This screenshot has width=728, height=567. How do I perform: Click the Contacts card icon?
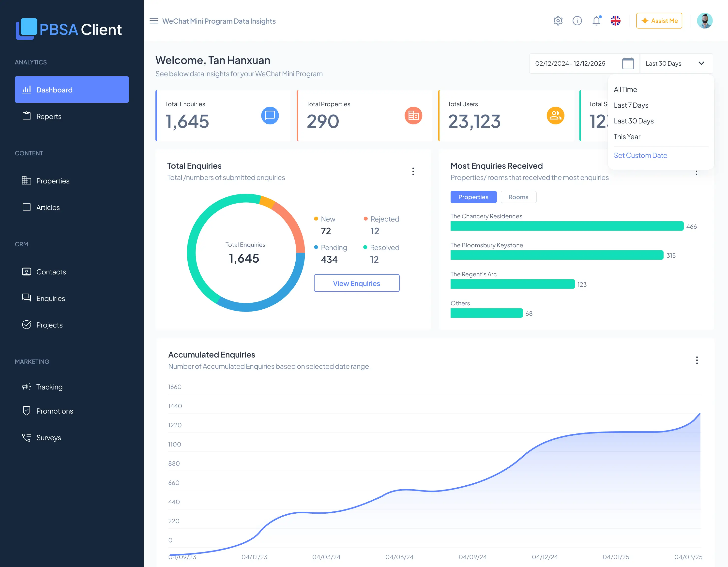click(26, 271)
